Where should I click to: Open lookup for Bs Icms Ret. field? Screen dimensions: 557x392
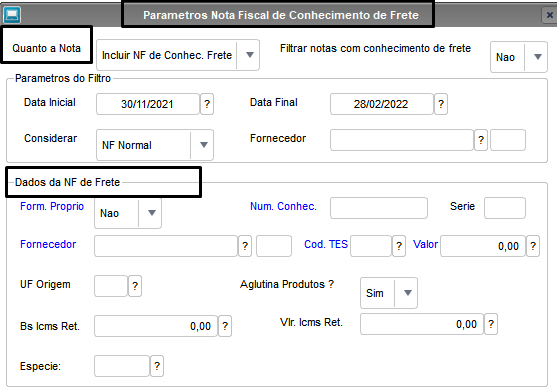(225, 326)
